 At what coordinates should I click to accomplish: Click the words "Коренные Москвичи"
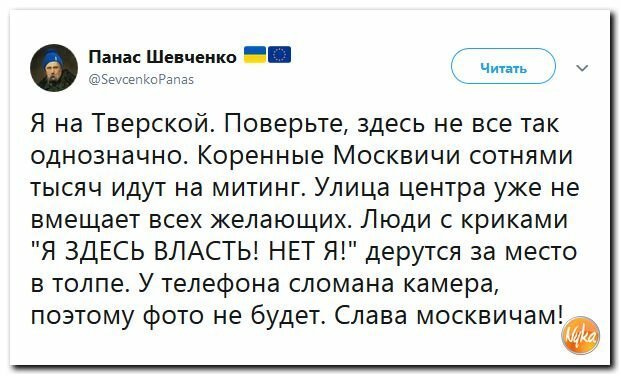[x=329, y=155]
